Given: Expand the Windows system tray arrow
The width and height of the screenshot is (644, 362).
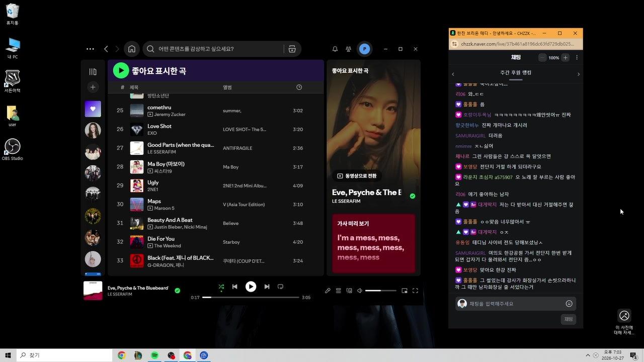Looking at the screenshot, I should coord(587,355).
